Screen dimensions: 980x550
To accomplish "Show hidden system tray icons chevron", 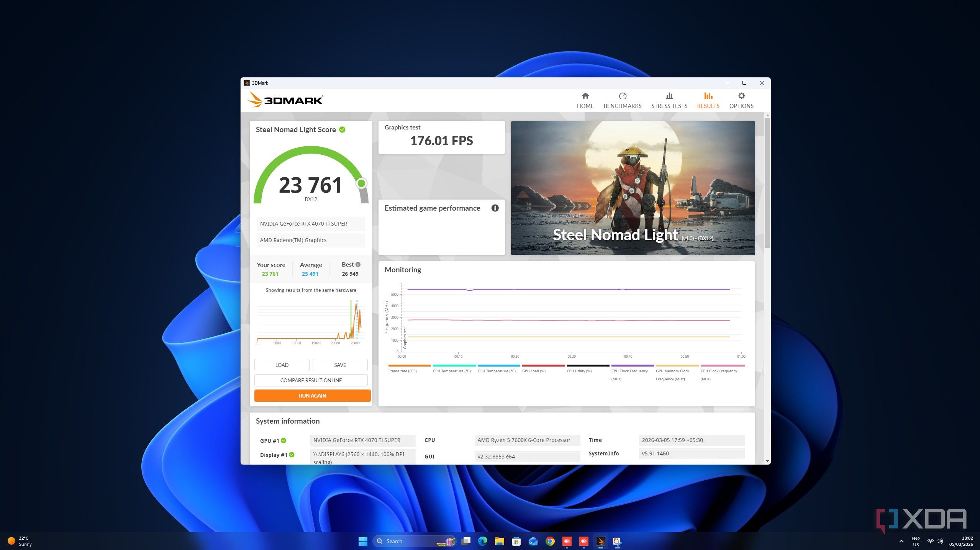I will (901, 541).
